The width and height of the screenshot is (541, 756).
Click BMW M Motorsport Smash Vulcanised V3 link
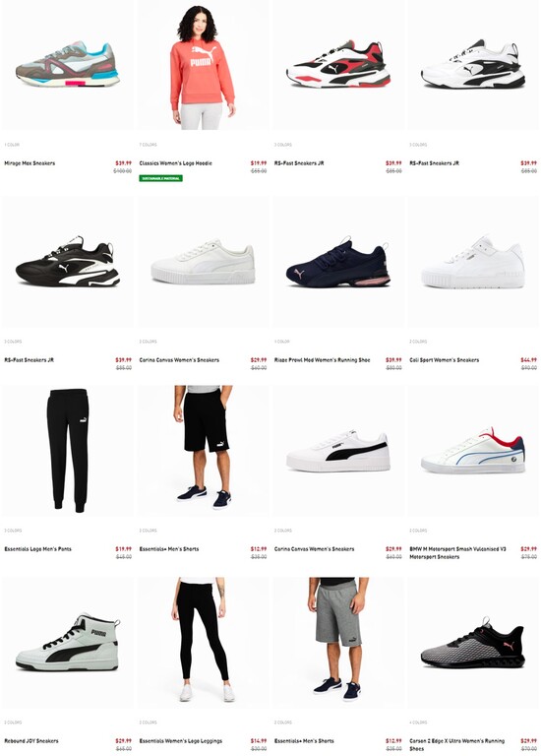(x=457, y=553)
